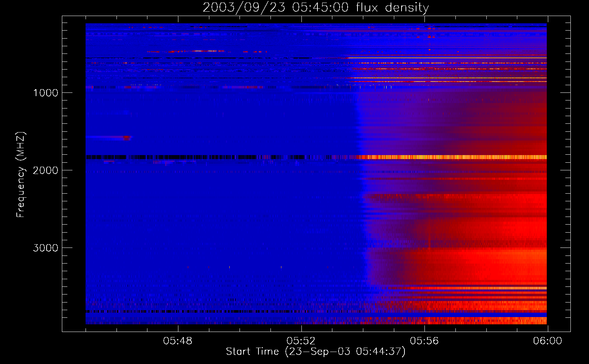Click the '06:00' time tick label
The width and height of the screenshot is (589, 364).
[548, 341]
